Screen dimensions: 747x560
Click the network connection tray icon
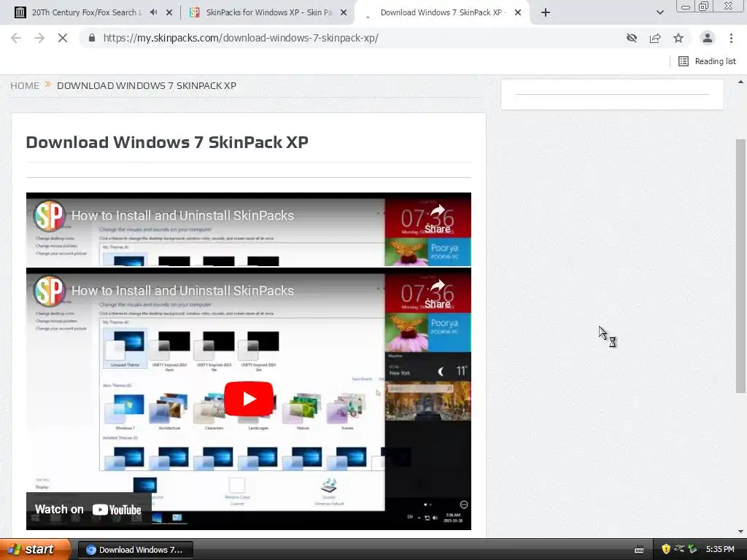pos(679,550)
